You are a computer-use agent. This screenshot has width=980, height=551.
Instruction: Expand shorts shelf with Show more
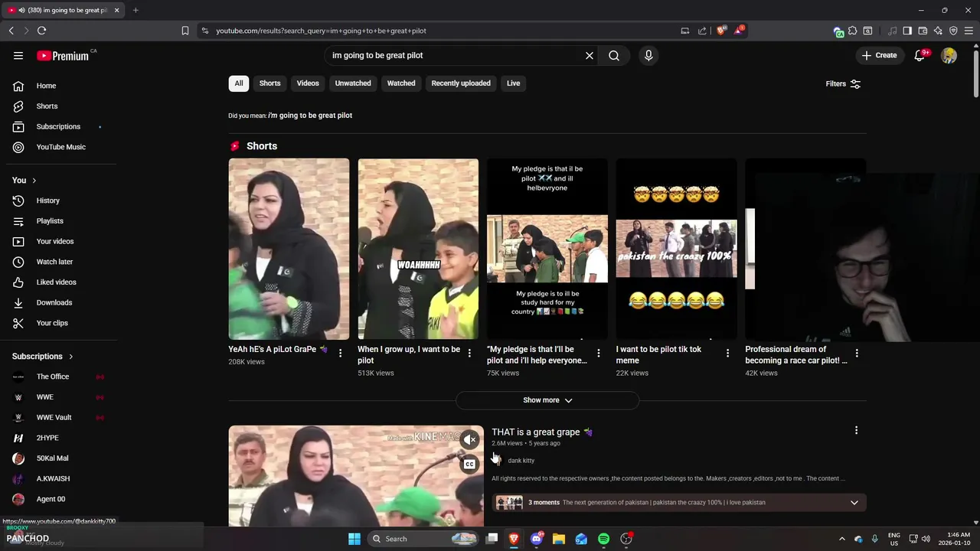[547, 400]
